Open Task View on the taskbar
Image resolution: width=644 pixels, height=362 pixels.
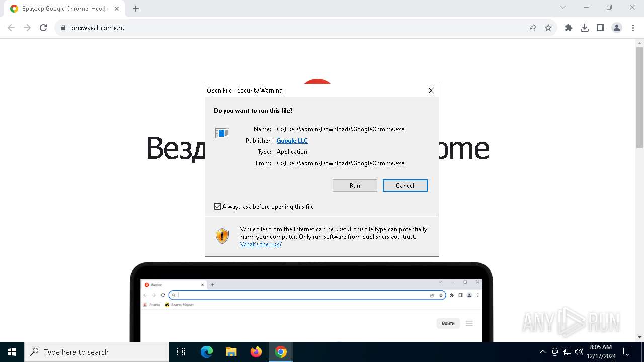[x=181, y=352]
